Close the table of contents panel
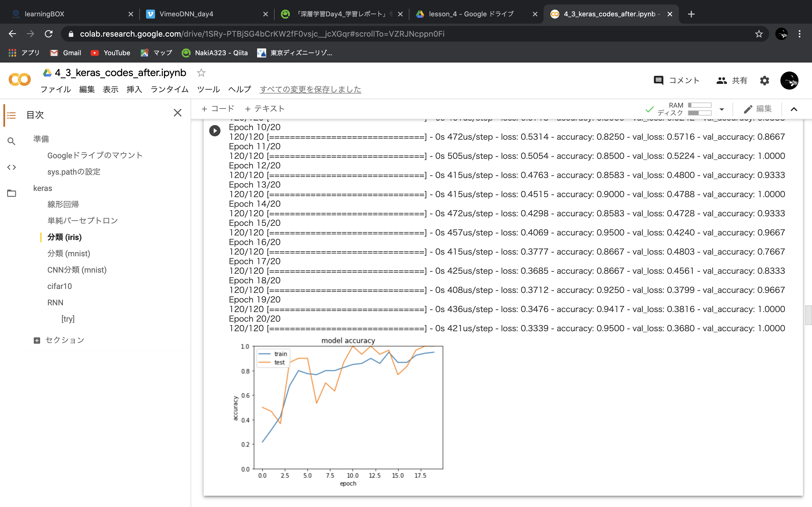Image resolution: width=812 pixels, height=507 pixels. 178,113
